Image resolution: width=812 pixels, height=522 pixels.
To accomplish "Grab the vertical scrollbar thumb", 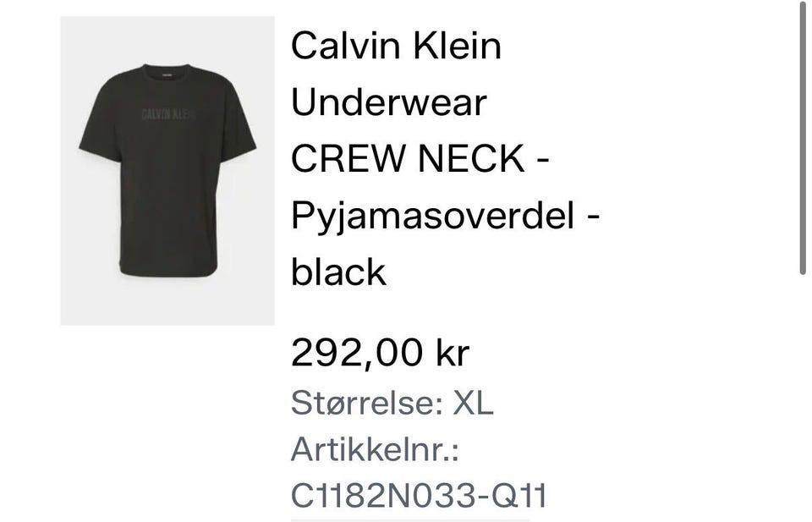I will [x=803, y=137].
